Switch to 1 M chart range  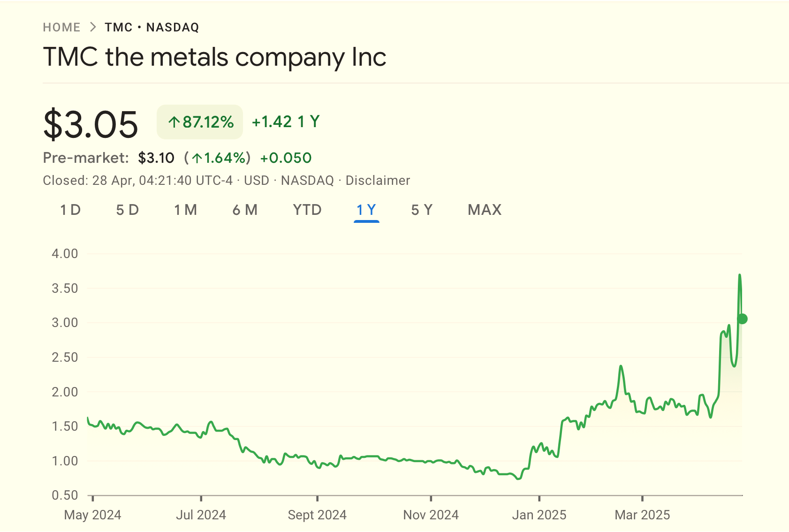(186, 210)
